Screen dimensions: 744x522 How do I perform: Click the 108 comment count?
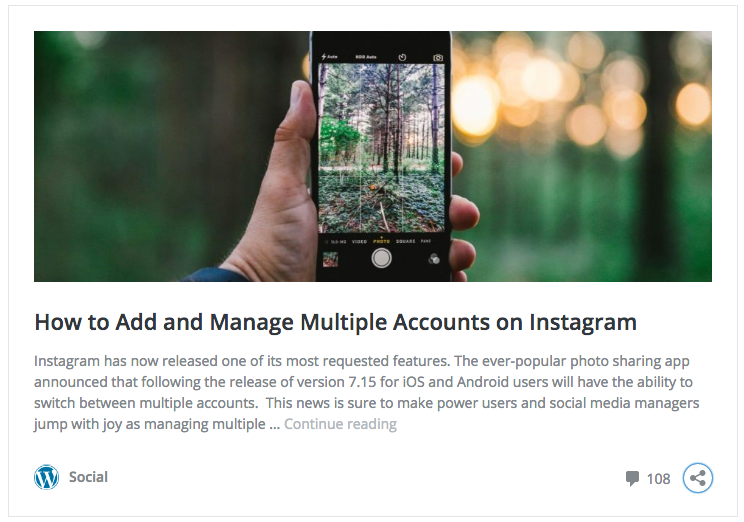pos(659,479)
